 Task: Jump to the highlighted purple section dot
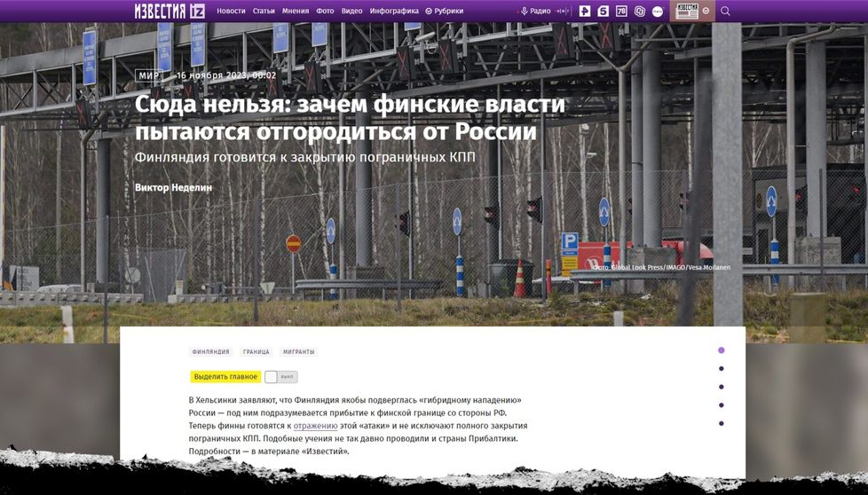(721, 350)
